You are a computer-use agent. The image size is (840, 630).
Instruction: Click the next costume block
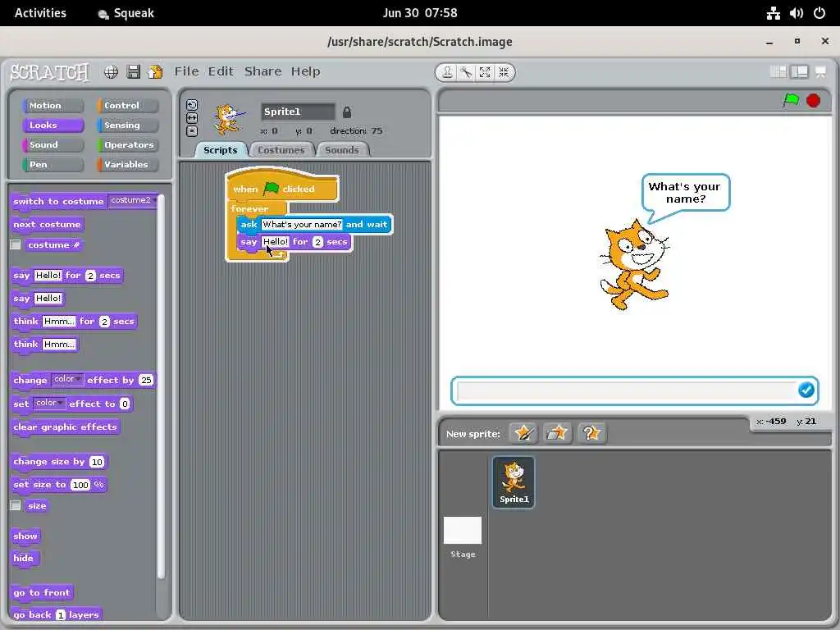point(47,225)
